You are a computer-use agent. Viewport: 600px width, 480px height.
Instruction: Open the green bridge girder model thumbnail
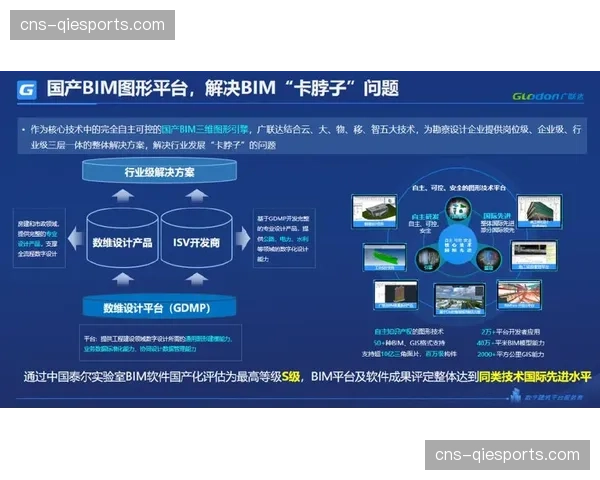tap(385, 258)
